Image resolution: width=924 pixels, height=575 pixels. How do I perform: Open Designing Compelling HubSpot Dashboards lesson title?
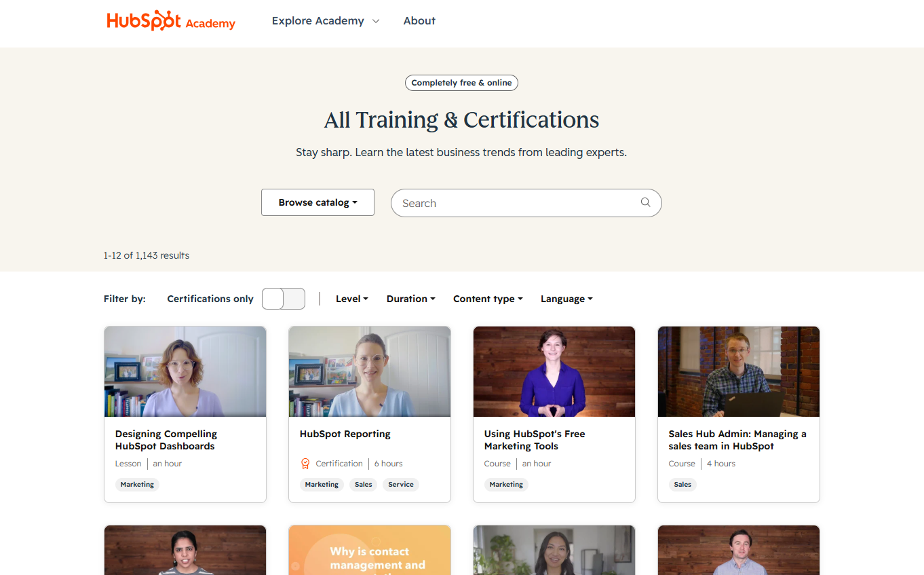[166, 440]
